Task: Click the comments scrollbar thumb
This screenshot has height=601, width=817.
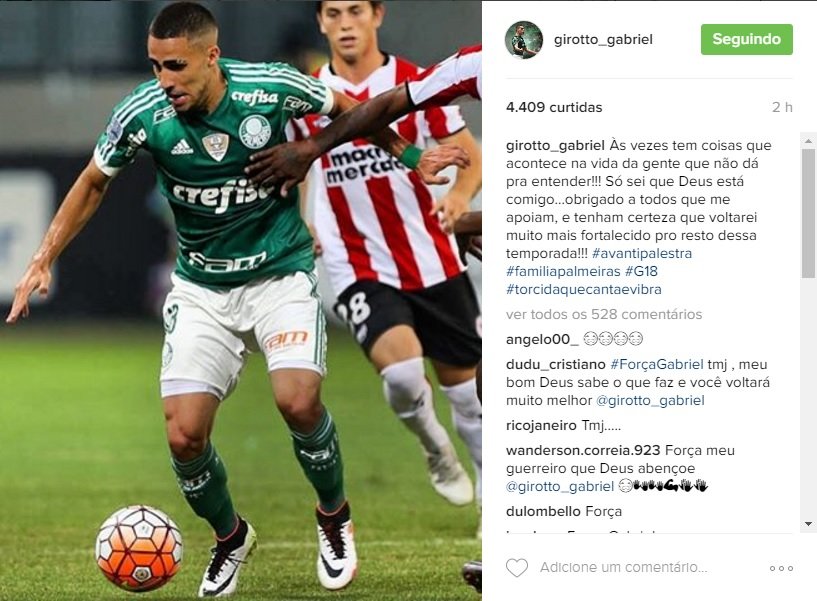Action: tap(808, 213)
